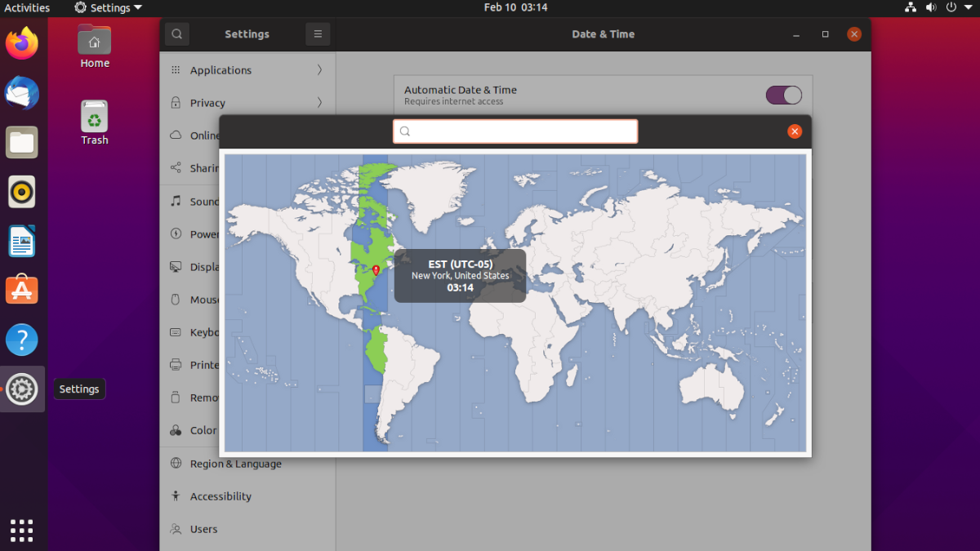Viewport: 980px width, 551px height.
Task: Click the Sound music note sidebar icon
Action: pos(176,202)
